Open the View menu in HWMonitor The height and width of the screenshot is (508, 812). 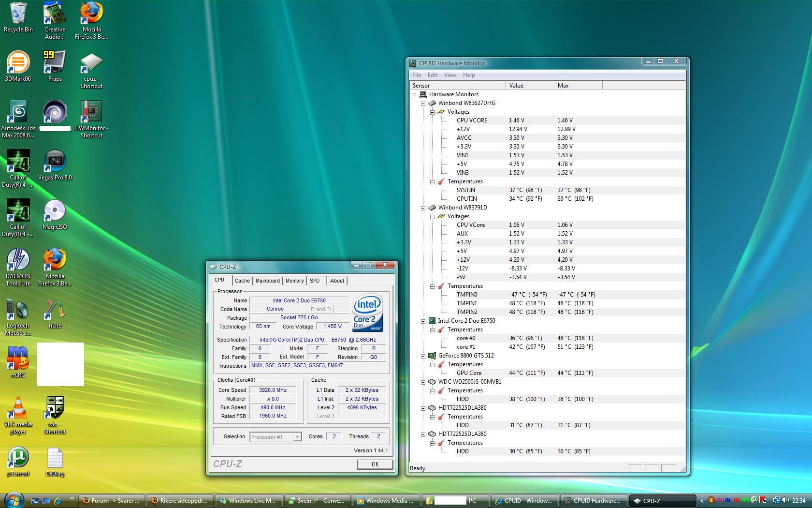coord(450,75)
